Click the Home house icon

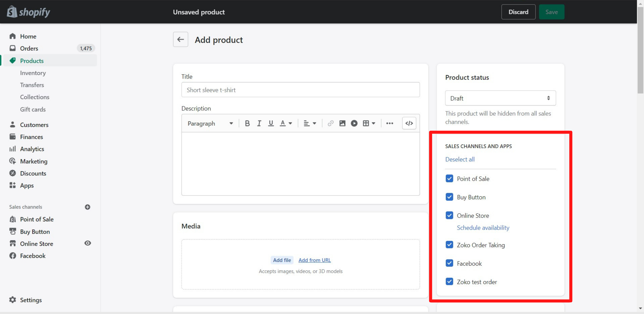click(13, 36)
